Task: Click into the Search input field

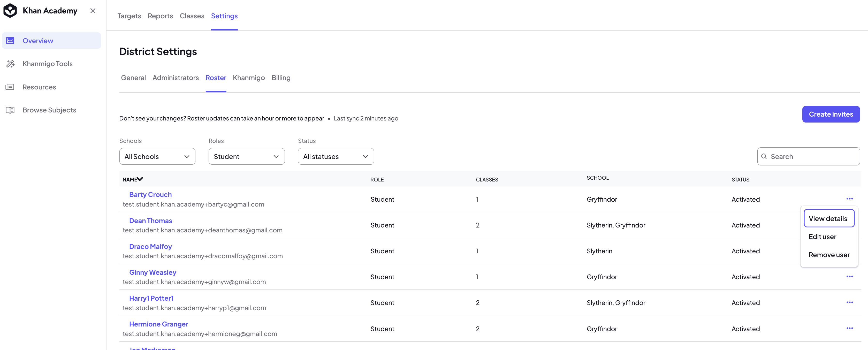Action: point(809,157)
